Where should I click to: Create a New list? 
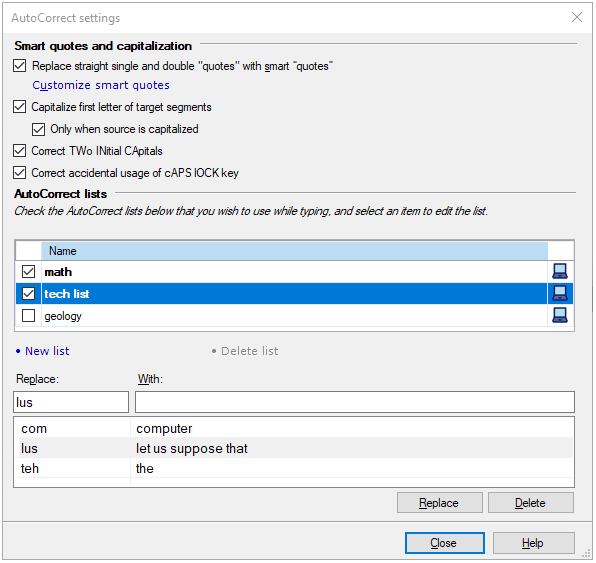tap(47, 351)
